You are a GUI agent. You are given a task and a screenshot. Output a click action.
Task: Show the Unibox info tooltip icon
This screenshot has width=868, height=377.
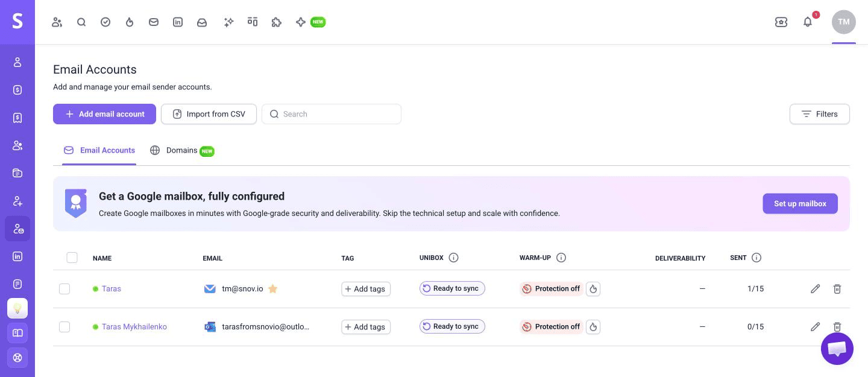(x=454, y=258)
